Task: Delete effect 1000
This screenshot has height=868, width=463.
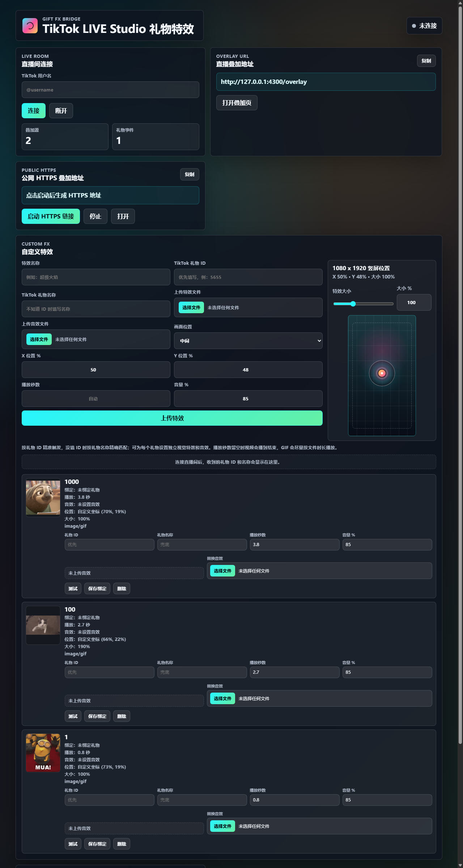Action: 122,589
